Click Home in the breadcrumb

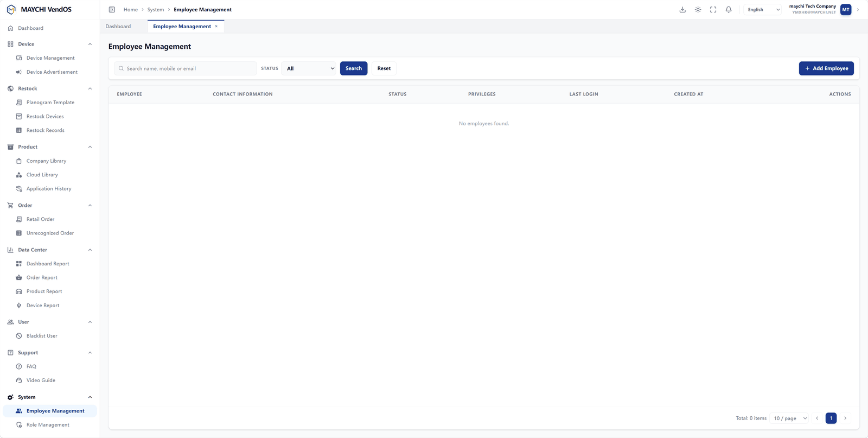coord(131,10)
